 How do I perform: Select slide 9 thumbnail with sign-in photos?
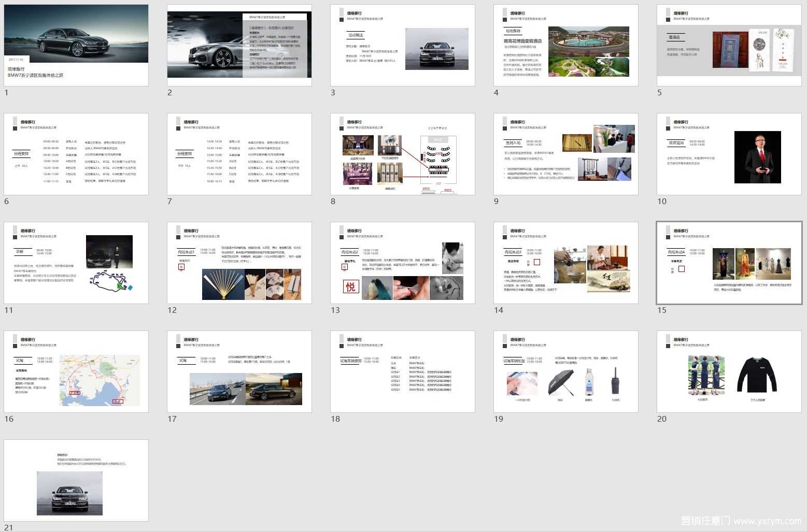click(566, 154)
